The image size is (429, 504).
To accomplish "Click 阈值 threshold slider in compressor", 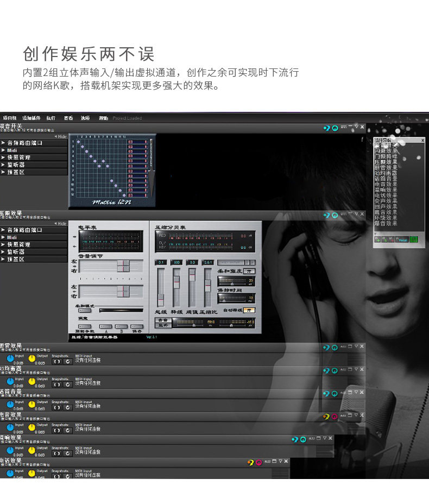I will [192, 287].
